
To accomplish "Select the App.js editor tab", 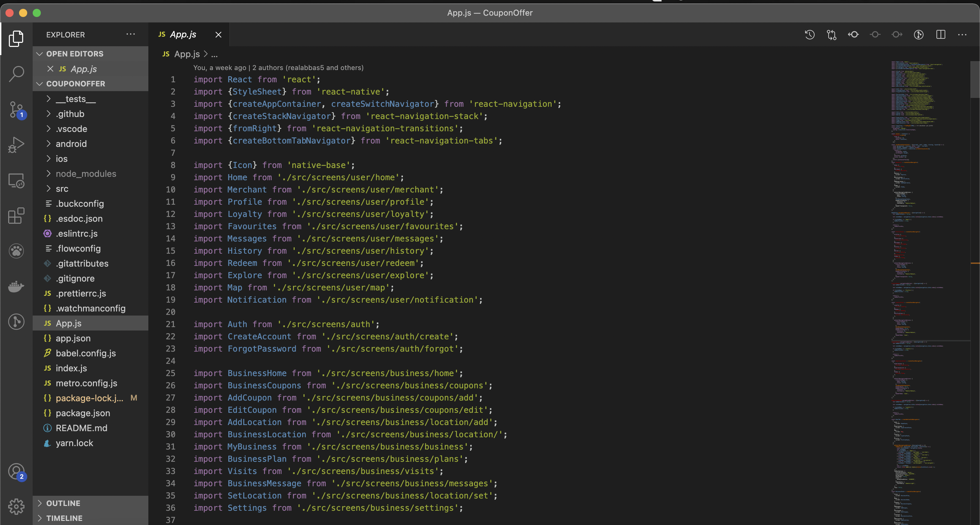I will point(189,35).
